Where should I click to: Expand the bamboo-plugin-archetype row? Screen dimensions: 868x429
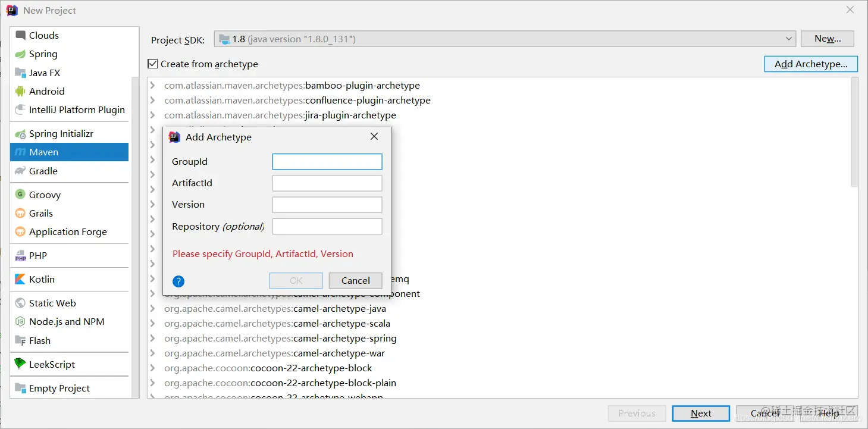[x=153, y=85]
